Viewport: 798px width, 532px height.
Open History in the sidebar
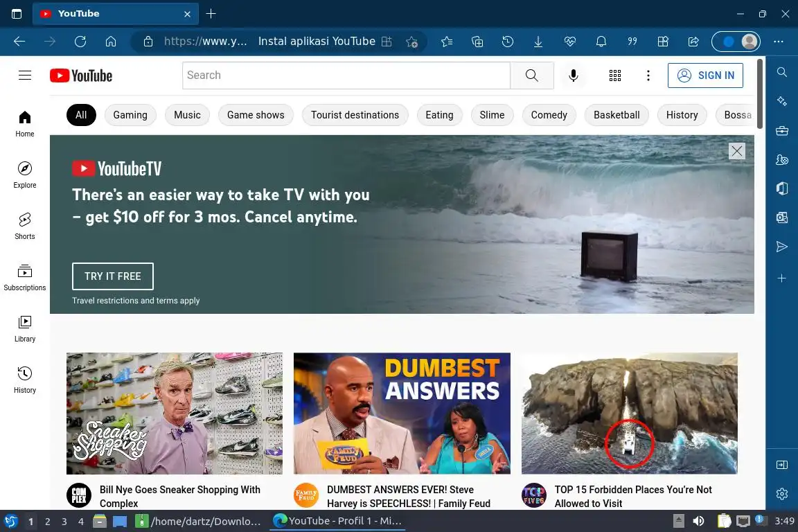[x=24, y=380]
